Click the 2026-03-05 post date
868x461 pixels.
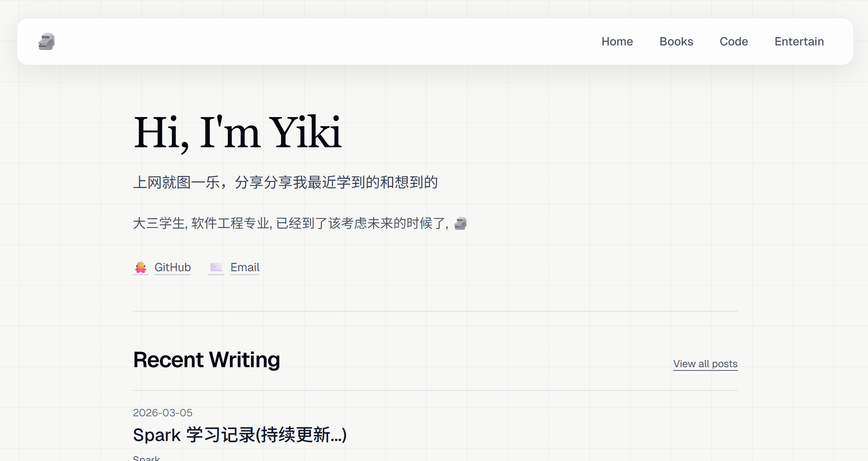pyautogui.click(x=163, y=413)
